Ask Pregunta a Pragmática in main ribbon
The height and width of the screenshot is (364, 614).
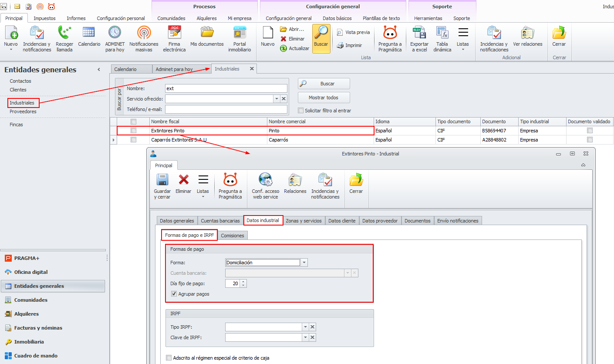(x=390, y=39)
